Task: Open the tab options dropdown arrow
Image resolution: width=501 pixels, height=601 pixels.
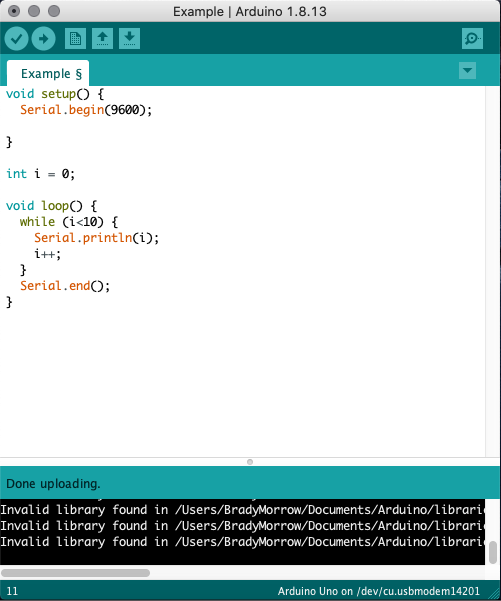Action: point(467,71)
